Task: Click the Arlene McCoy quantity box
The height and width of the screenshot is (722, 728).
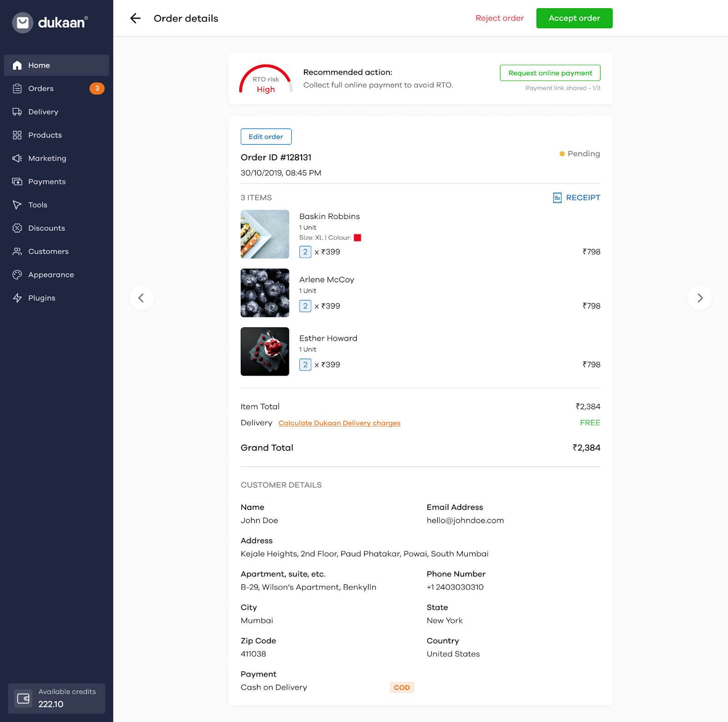Action: coord(305,306)
